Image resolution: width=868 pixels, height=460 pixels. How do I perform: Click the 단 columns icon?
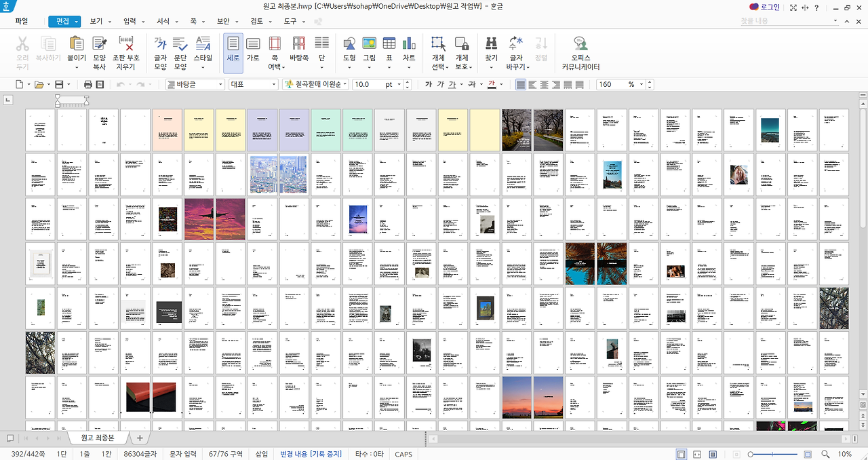point(322,44)
